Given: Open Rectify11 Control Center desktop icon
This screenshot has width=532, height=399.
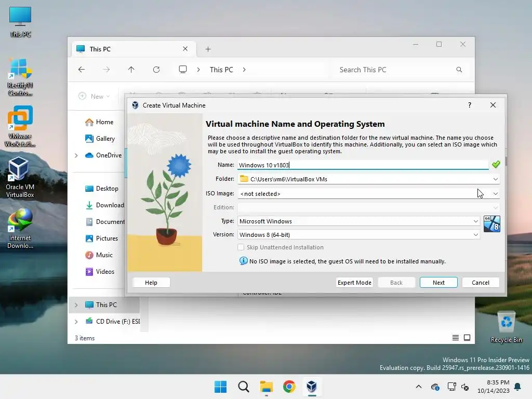Looking at the screenshot, I should click(20, 77).
